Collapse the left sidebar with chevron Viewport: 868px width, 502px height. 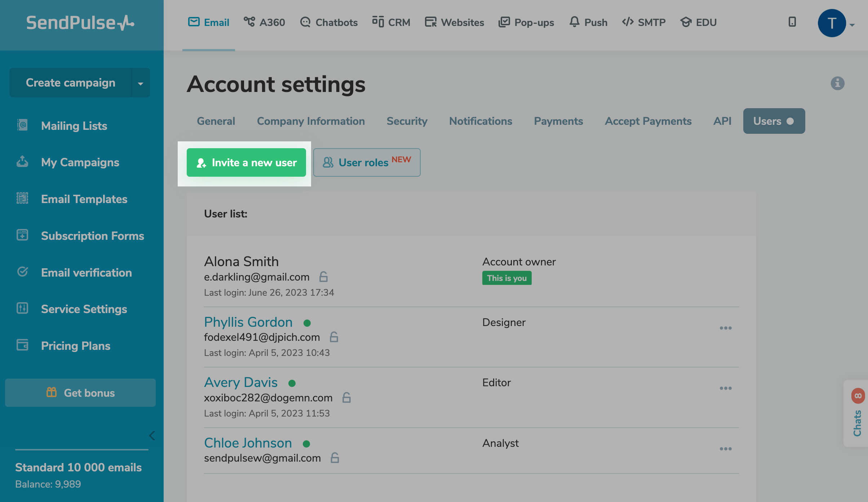click(152, 436)
